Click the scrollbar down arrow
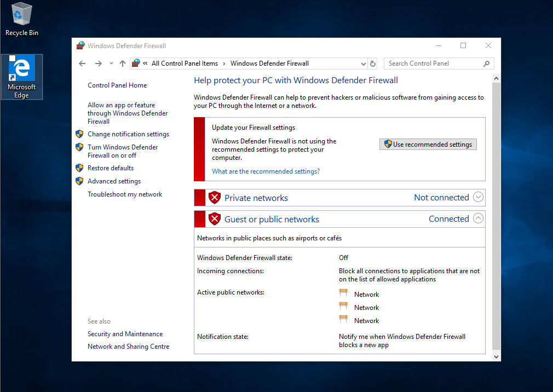The image size is (553, 392). 496,357
